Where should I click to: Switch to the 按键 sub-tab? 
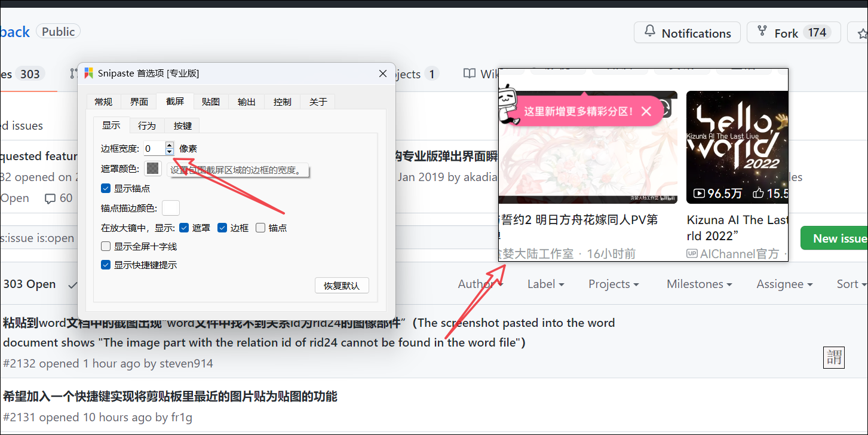point(182,125)
